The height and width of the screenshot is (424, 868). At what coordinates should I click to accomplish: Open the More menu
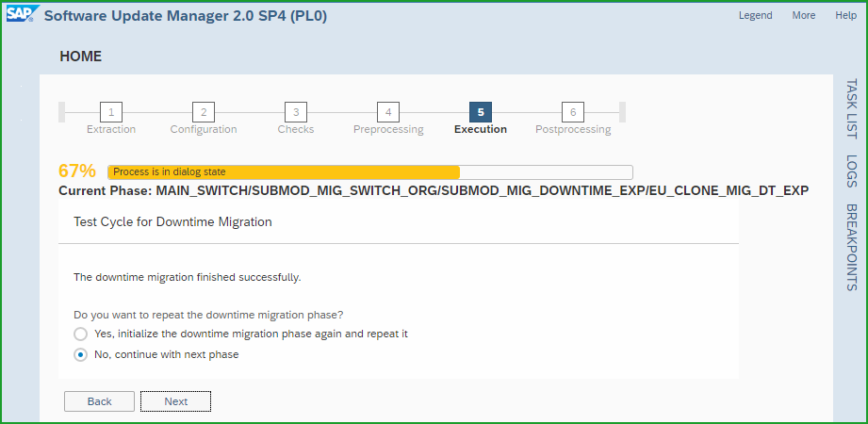803,15
